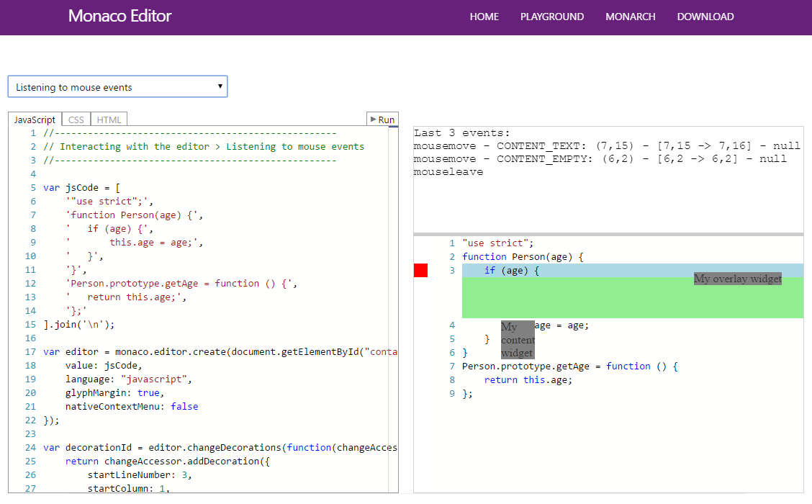
Task: Click 'var decorationId' line in the left editor
Action: tap(220, 448)
